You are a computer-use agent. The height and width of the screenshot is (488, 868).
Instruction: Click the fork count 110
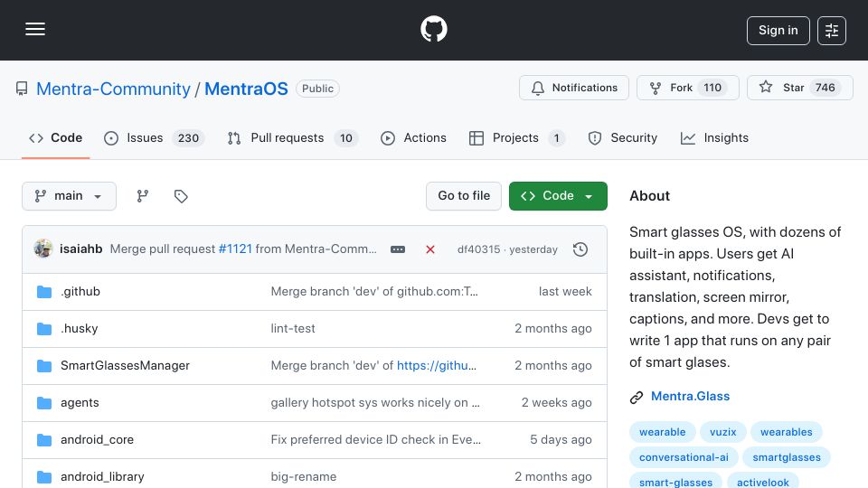(712, 88)
